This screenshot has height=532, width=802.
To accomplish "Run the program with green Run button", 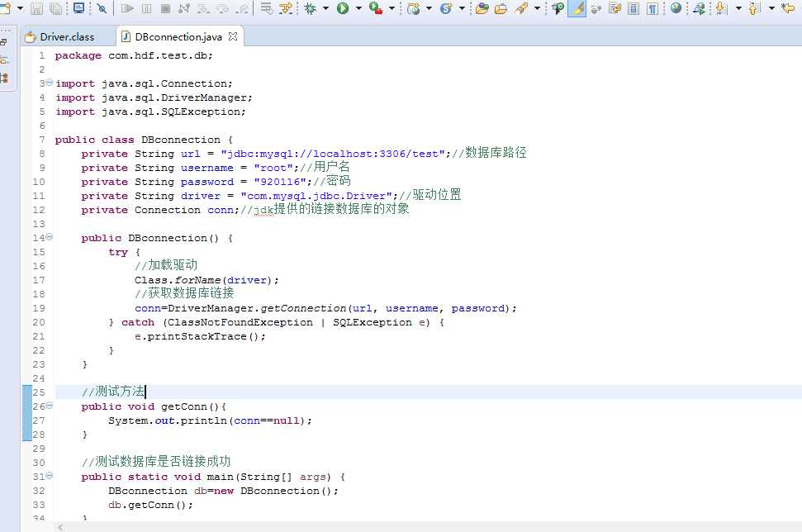I will point(343,8).
